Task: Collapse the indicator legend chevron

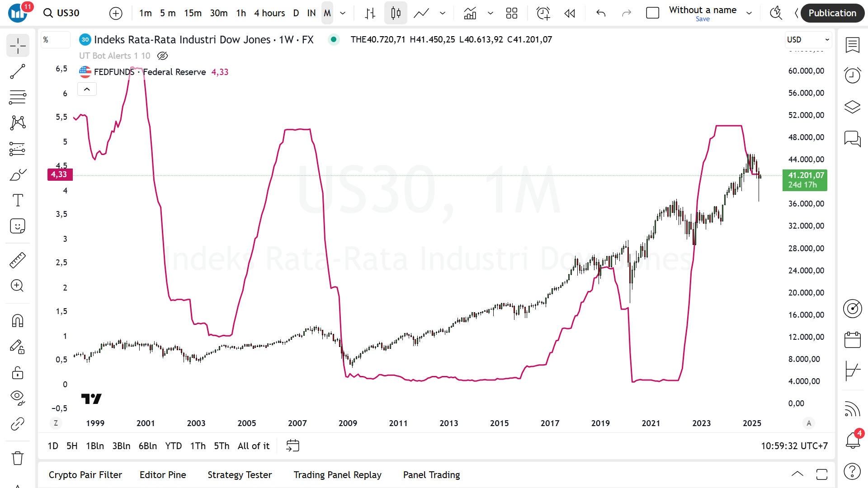Action: click(x=87, y=89)
